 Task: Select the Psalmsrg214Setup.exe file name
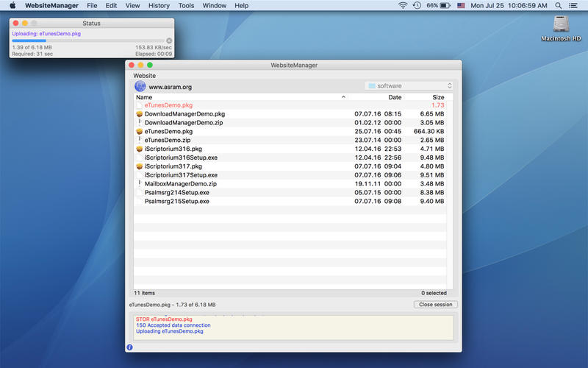coord(177,193)
